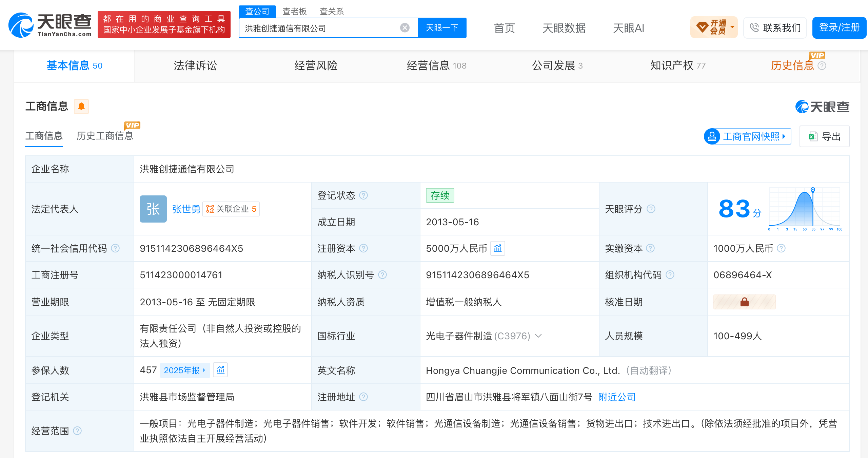Viewport: 868px width, 458px height.
Task: Click the 83分 score distribution chart
Action: 805,209
